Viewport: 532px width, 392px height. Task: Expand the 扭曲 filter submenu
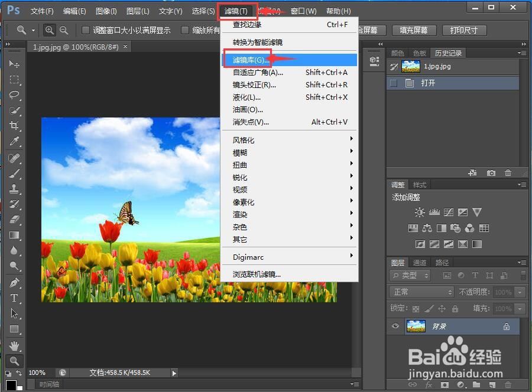290,165
